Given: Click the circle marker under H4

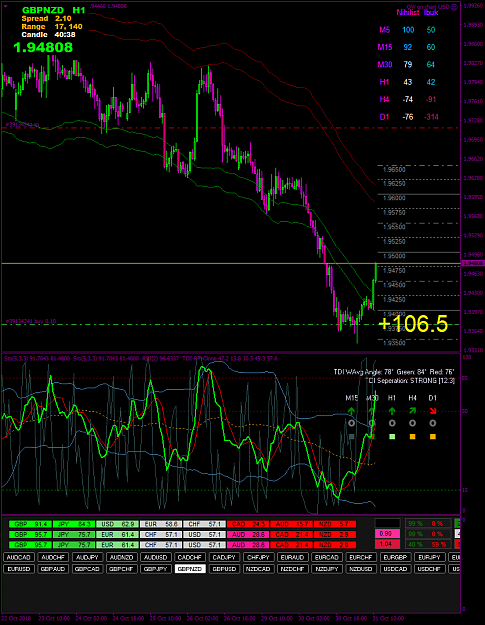Looking at the screenshot, I should pos(412,423).
